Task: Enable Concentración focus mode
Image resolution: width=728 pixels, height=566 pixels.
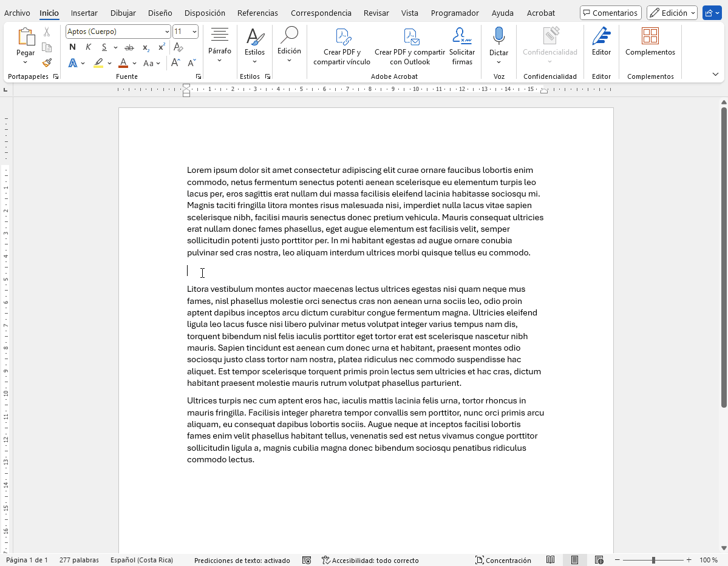Action: [503, 560]
